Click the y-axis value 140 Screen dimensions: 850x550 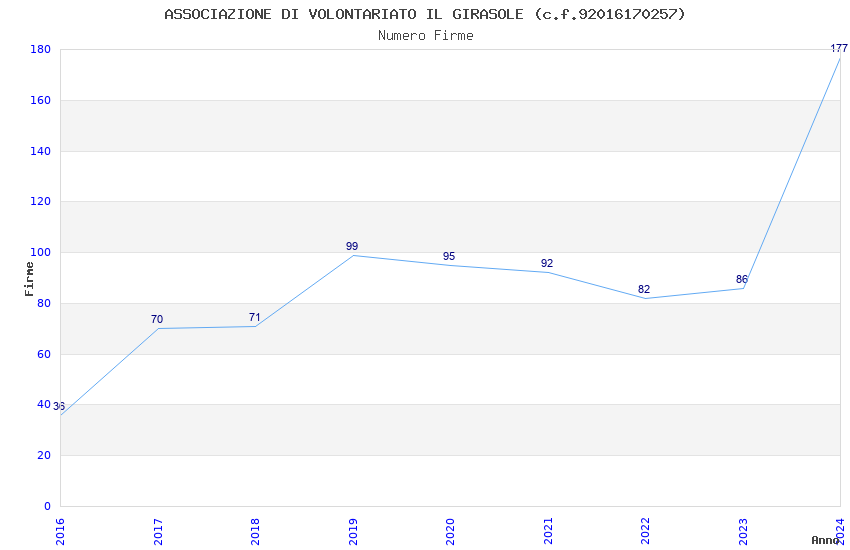pos(41,151)
